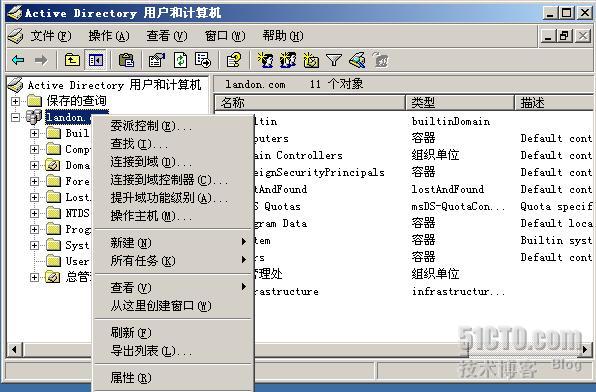Choose 连接到域控制器(C) from context menu
The image size is (596, 392).
[x=173, y=180]
